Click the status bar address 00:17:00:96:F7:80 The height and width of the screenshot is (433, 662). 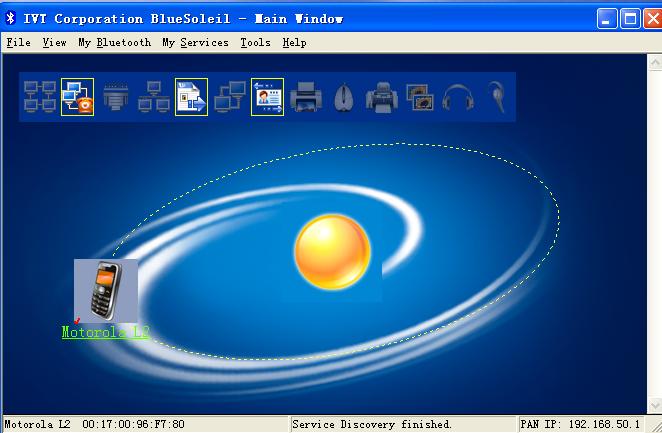[133, 424]
